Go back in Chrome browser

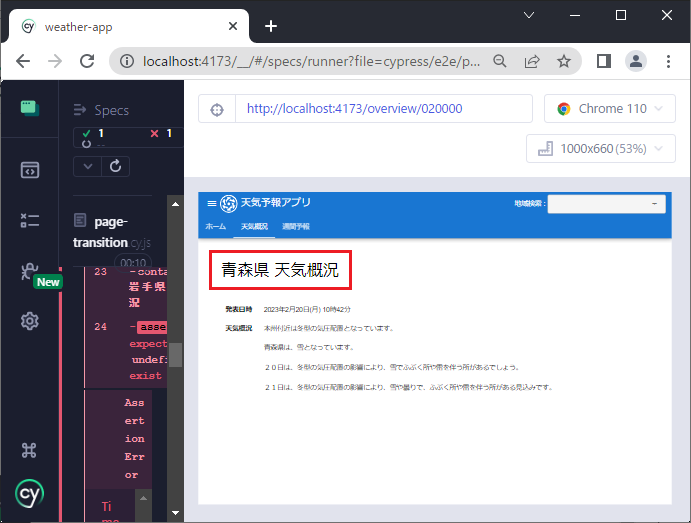click(x=23, y=61)
